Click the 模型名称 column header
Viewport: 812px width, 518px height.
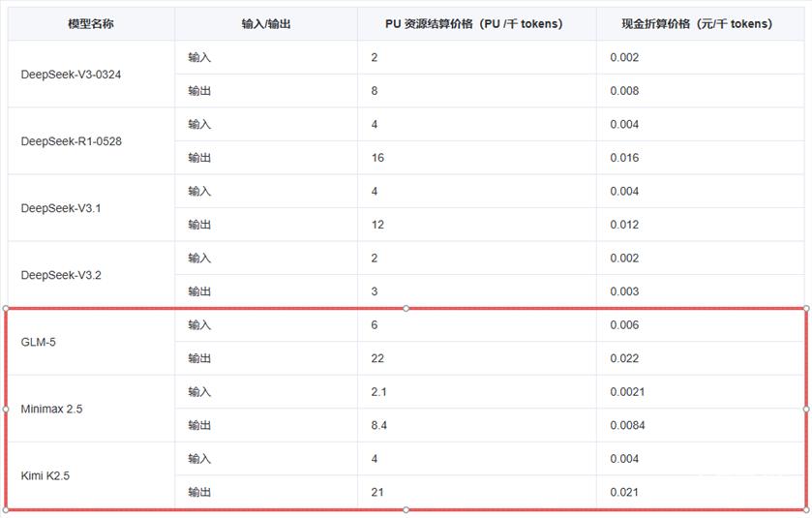pos(91,23)
